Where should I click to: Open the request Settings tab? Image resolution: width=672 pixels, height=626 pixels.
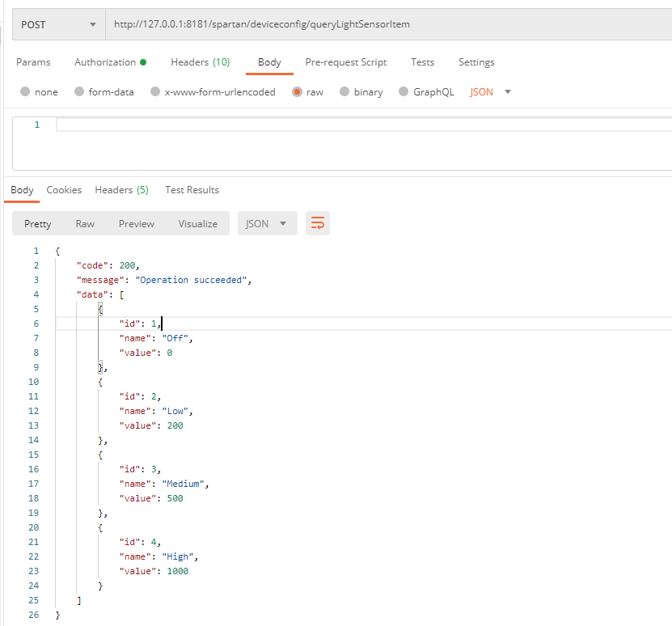tap(476, 62)
